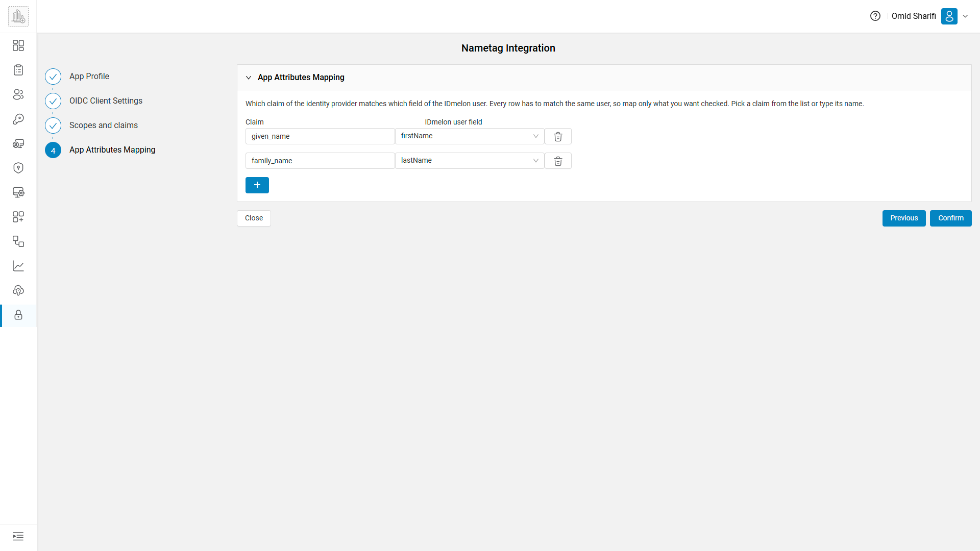This screenshot has width=980, height=551.
Task: Open the user-device icon in sidebar
Action: [x=18, y=143]
